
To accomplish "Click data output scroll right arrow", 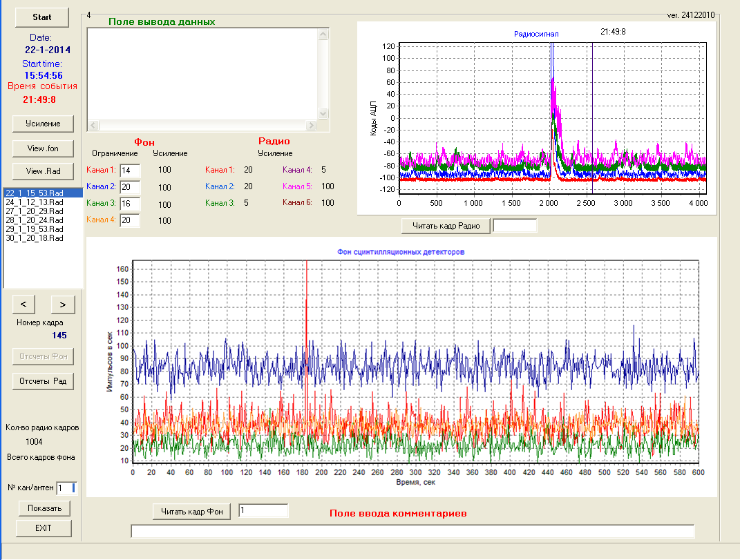I will tap(310, 126).
